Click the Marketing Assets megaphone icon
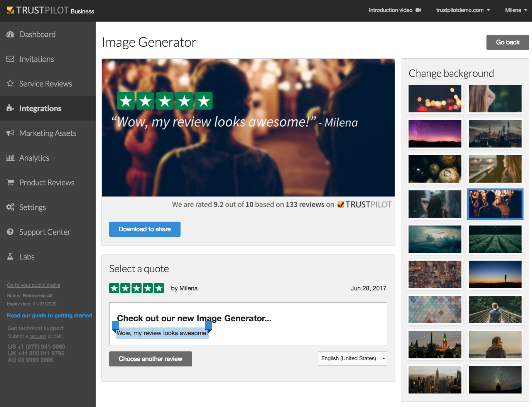Image resolution: width=532 pixels, height=407 pixels. [10, 133]
